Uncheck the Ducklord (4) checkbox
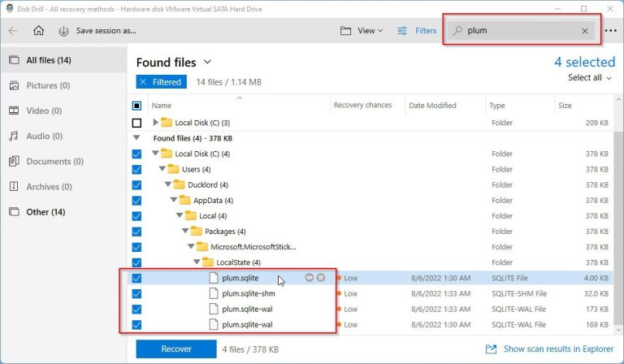 pyautogui.click(x=136, y=185)
